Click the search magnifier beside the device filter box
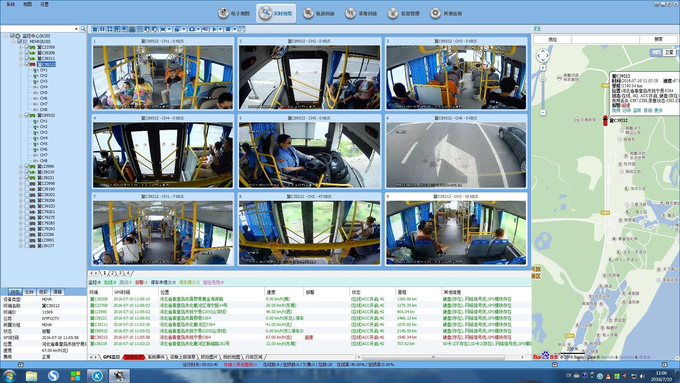The image size is (680, 383). click(x=83, y=29)
